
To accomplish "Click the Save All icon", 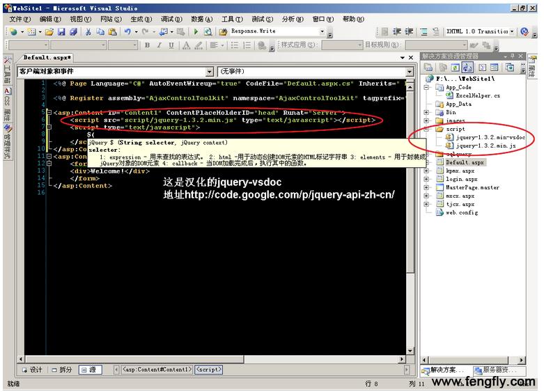I will point(73,32).
